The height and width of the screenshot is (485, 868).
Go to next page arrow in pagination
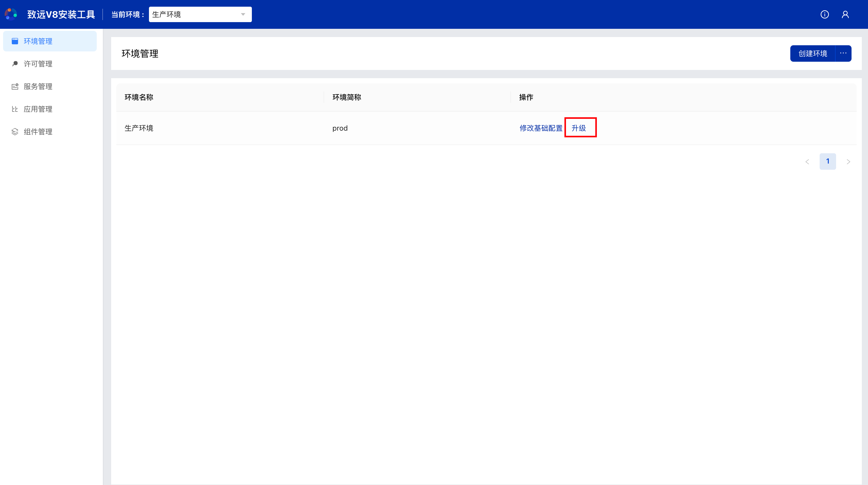coord(848,162)
